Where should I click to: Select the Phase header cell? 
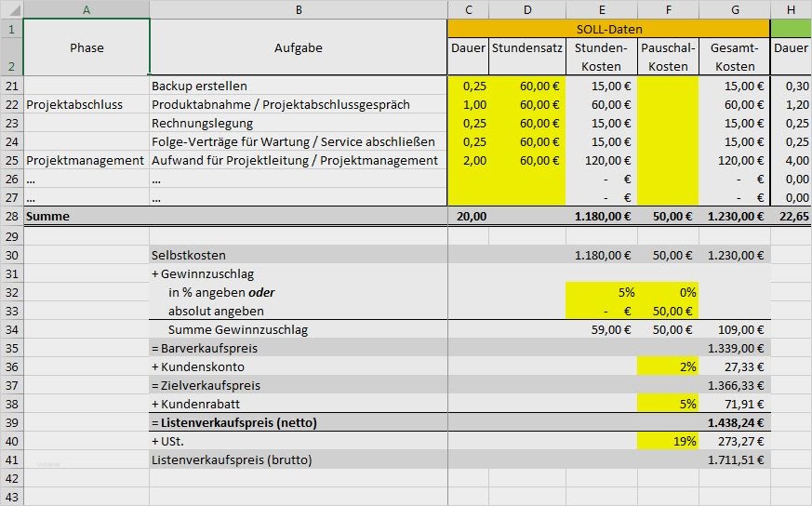point(87,47)
